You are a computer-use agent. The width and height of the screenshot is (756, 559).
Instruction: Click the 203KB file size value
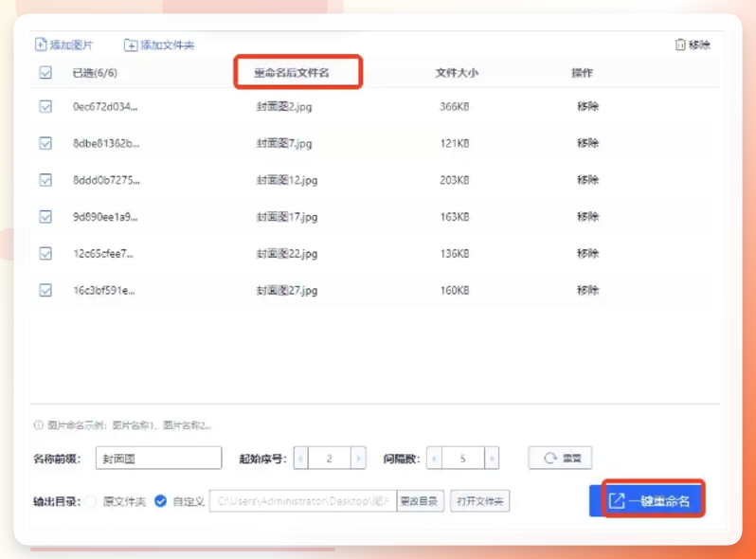454,180
